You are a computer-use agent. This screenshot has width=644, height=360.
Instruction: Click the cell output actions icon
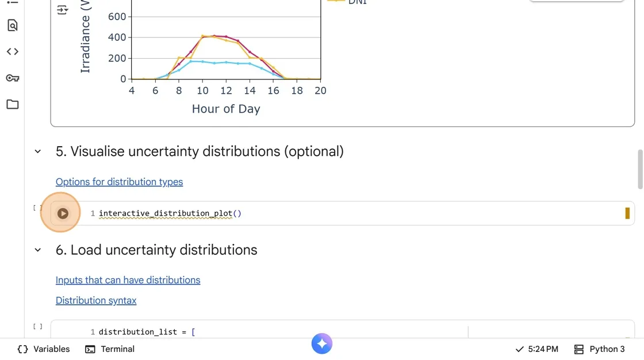tap(63, 10)
